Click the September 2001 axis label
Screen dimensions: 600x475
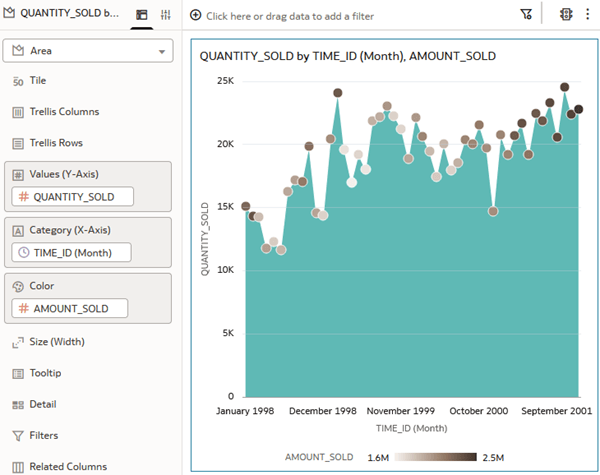556,411
